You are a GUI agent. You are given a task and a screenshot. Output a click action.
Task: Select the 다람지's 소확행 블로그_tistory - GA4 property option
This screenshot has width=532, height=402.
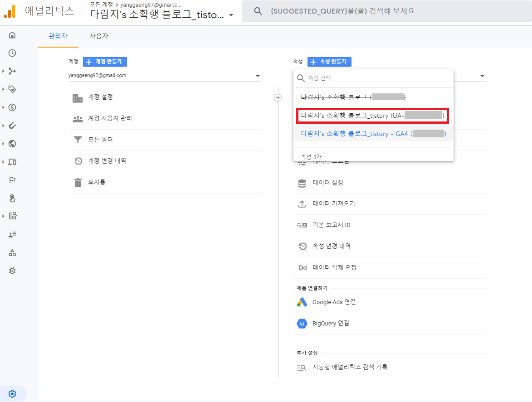pos(373,134)
